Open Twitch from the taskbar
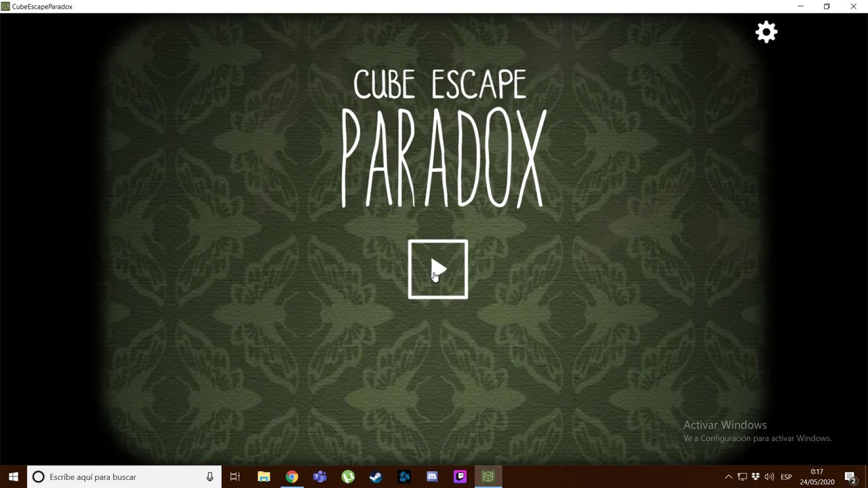Viewport: 868px width, 488px height. point(460,477)
